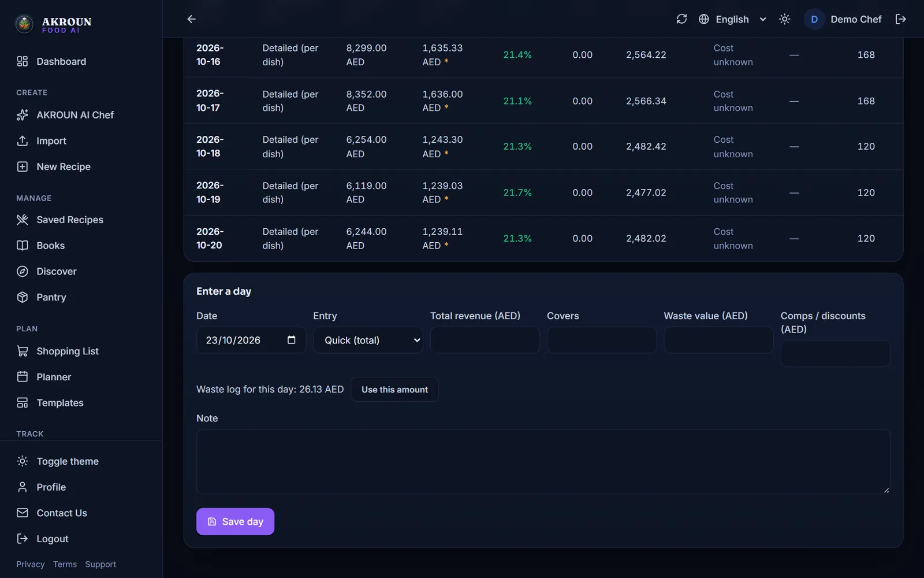Click Demo Chef user avatar
This screenshot has height=578, width=924.
pyautogui.click(x=814, y=19)
